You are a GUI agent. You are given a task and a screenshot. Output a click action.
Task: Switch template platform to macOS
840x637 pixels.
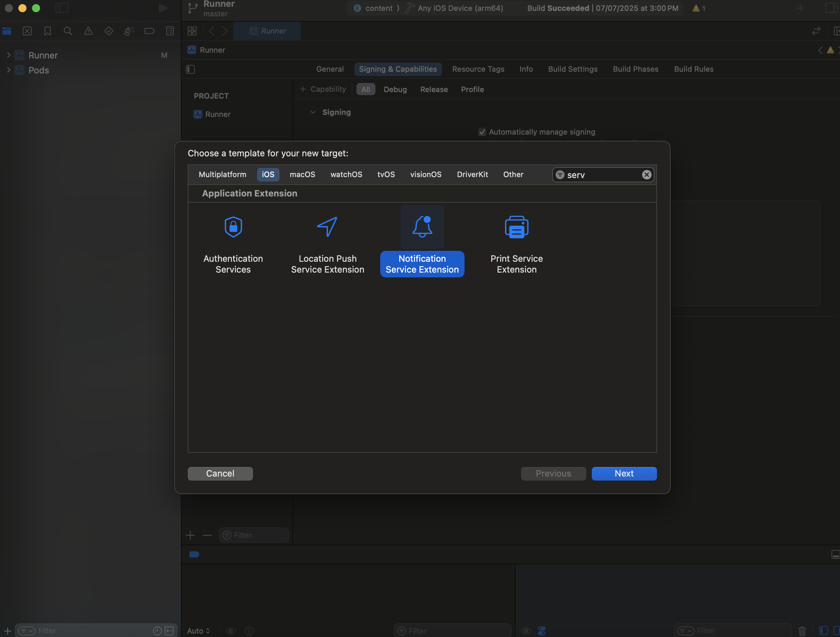[302, 175]
